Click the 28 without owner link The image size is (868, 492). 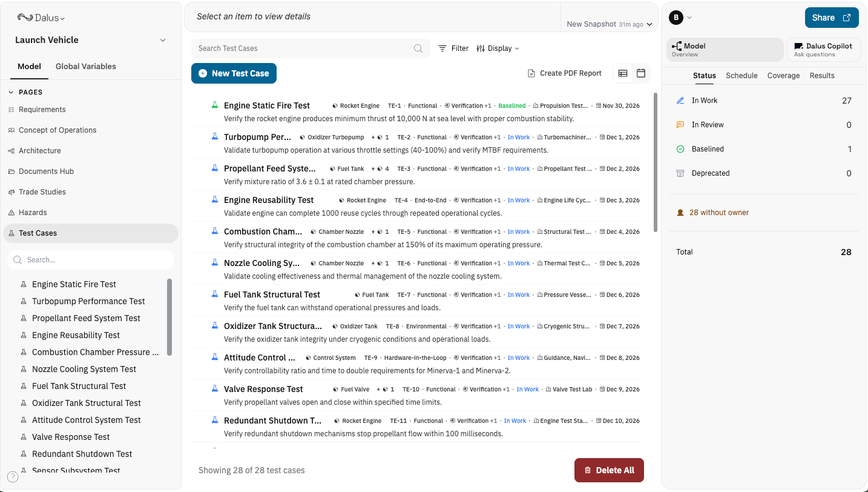(x=719, y=213)
